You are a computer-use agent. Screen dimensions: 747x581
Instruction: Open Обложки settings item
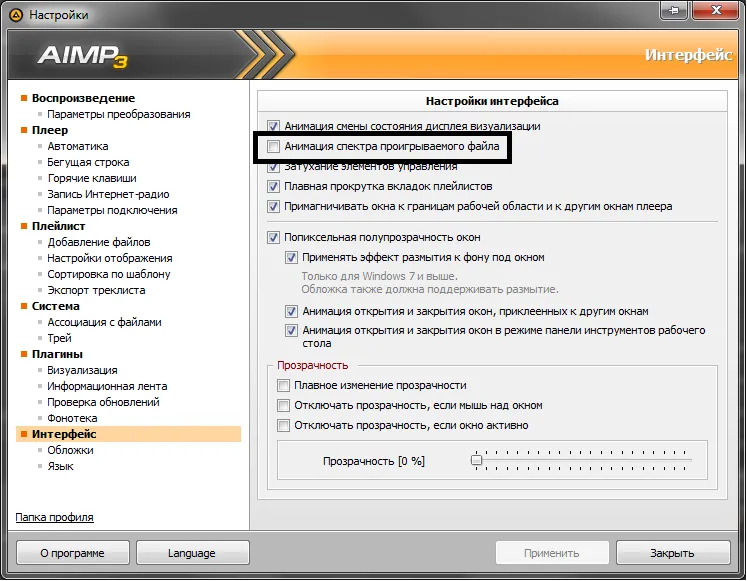click(70, 451)
